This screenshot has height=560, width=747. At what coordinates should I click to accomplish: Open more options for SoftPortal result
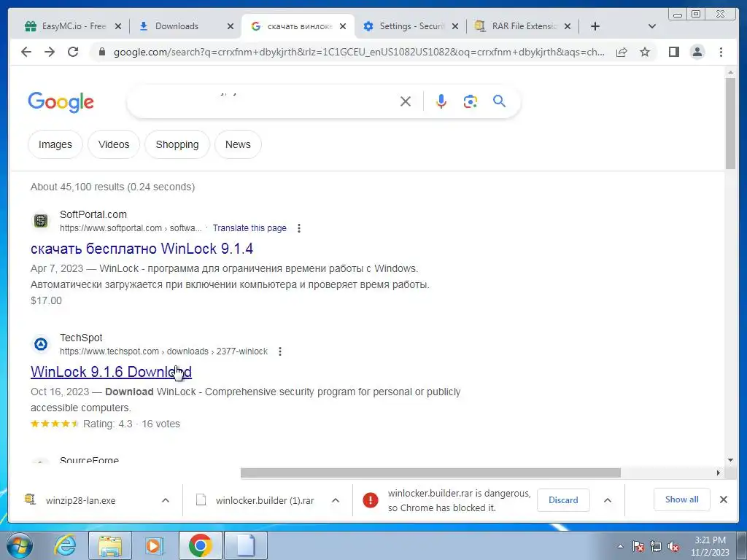point(298,228)
